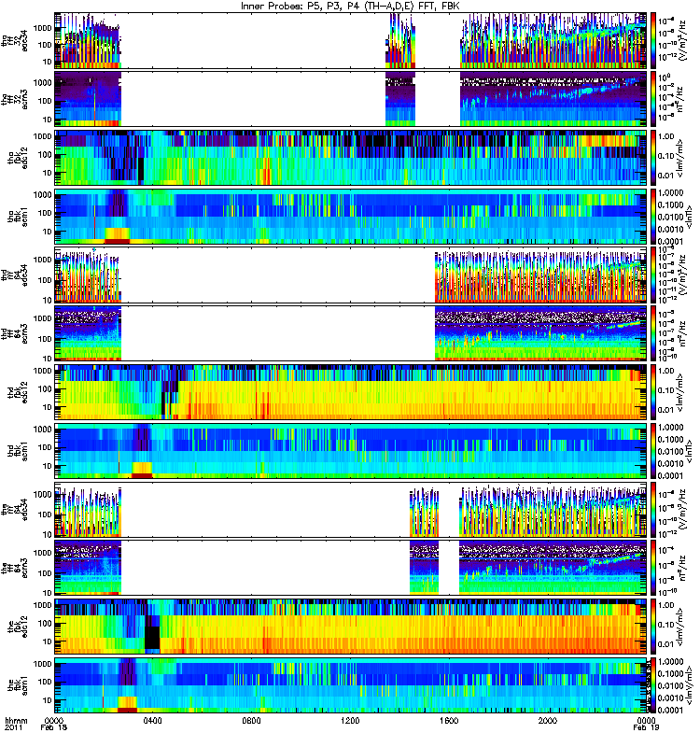Click the "Feb 19" date label

[x=646, y=728]
